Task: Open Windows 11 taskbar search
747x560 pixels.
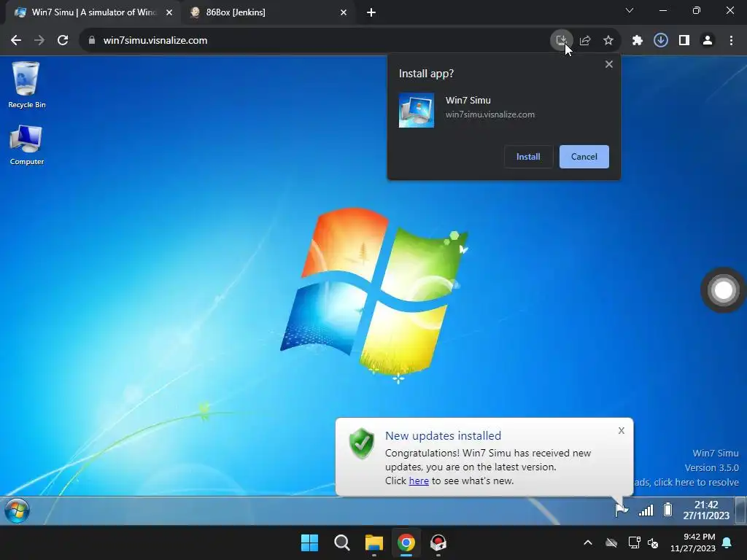Action: click(x=341, y=542)
